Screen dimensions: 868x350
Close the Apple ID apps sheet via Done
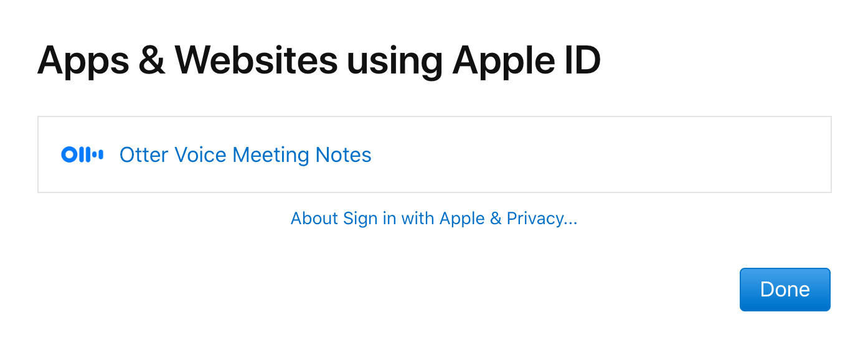pos(785,290)
